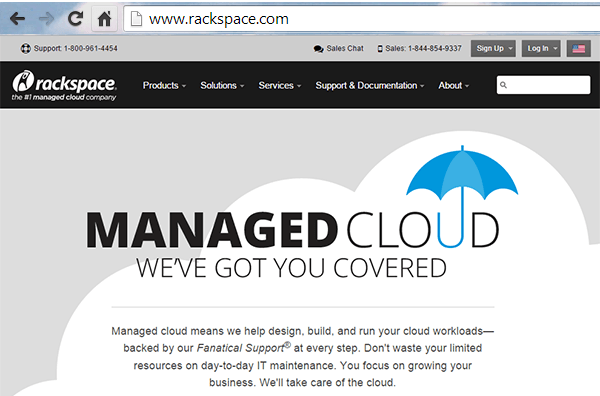Click the MANAGED CLOUD headline
This screenshot has height=396, width=600.
293,230
